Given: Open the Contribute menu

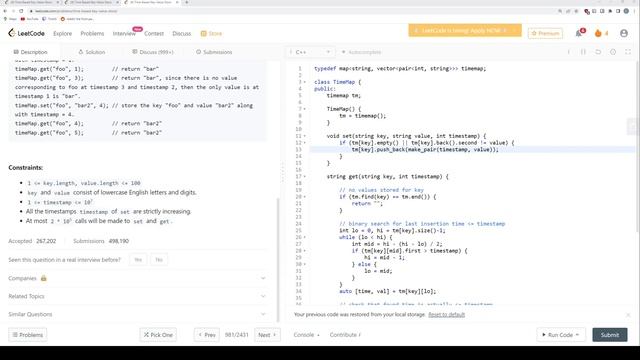Looking at the screenshot, I should [x=345, y=335].
